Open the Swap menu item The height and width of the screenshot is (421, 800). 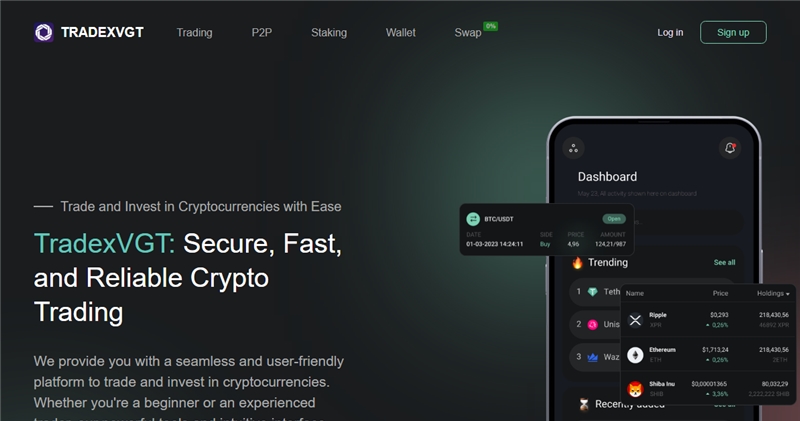click(x=468, y=33)
